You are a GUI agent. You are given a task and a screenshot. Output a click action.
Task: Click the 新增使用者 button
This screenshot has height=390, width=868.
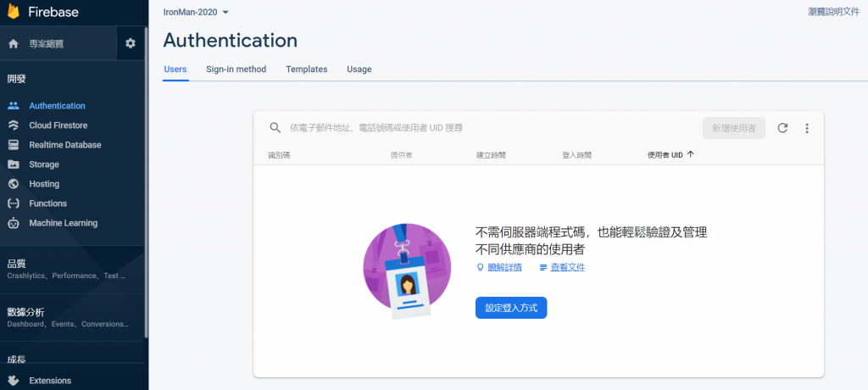(734, 128)
